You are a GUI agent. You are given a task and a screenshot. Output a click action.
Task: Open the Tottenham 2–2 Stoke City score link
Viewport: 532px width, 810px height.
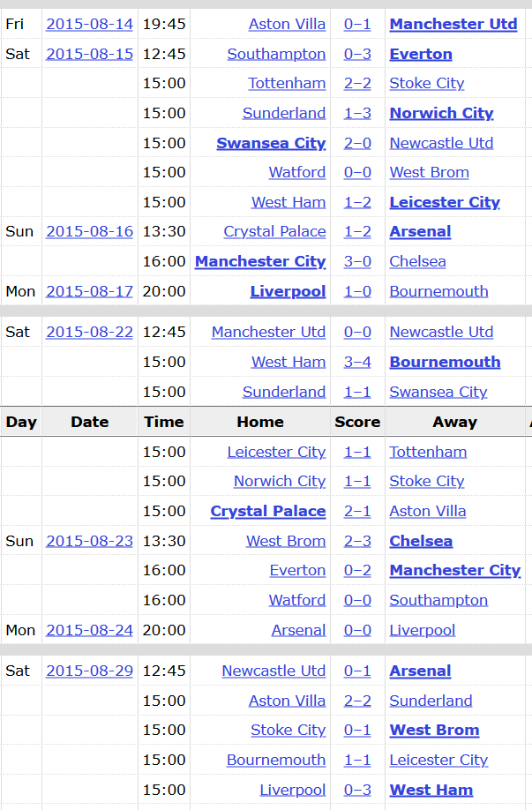pyautogui.click(x=357, y=83)
